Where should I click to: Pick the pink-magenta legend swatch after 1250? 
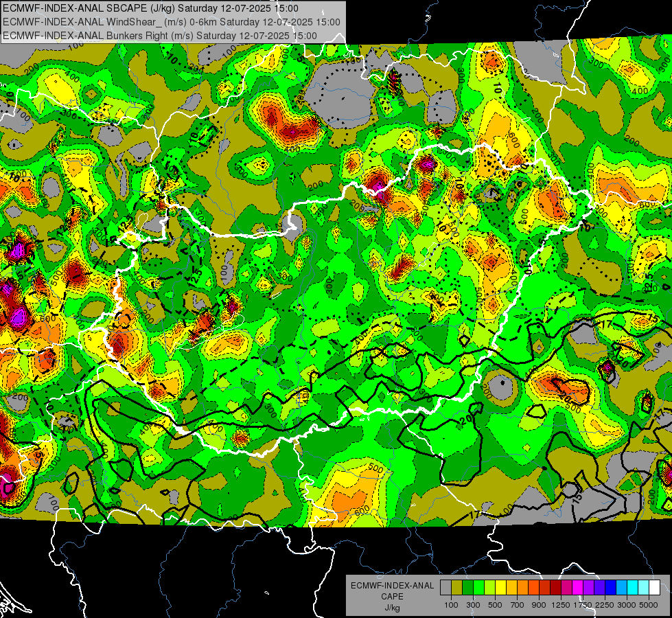click(x=566, y=587)
